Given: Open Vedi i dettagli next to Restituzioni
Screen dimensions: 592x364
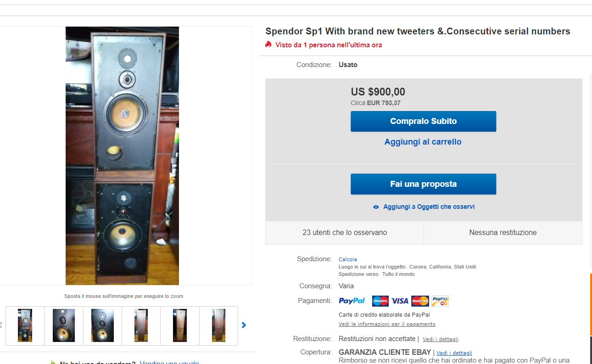Looking at the screenshot, I should tap(440, 339).
